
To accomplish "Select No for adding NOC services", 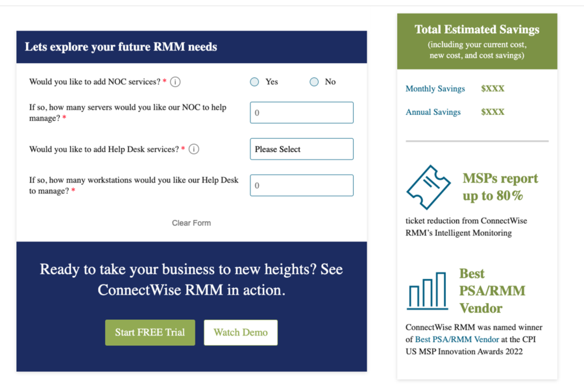I will click(x=314, y=82).
